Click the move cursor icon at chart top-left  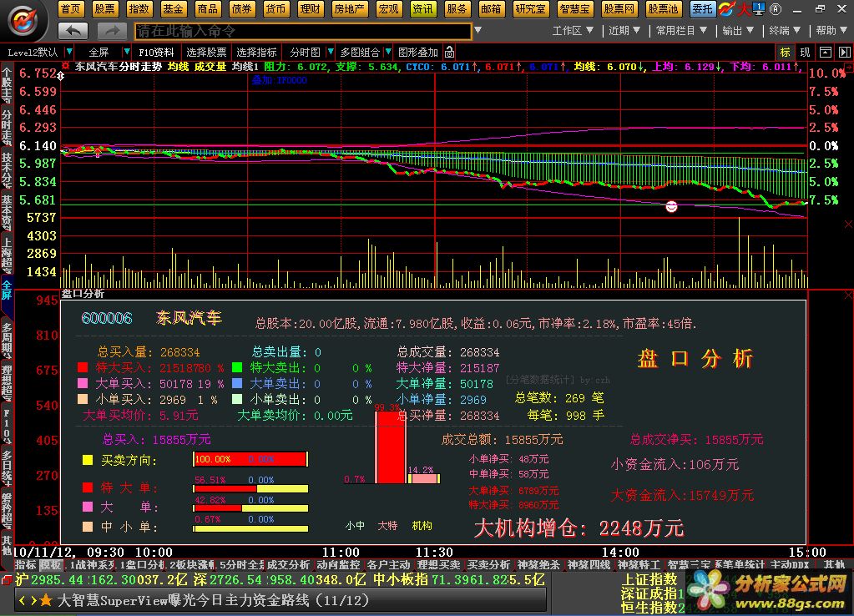[60, 76]
